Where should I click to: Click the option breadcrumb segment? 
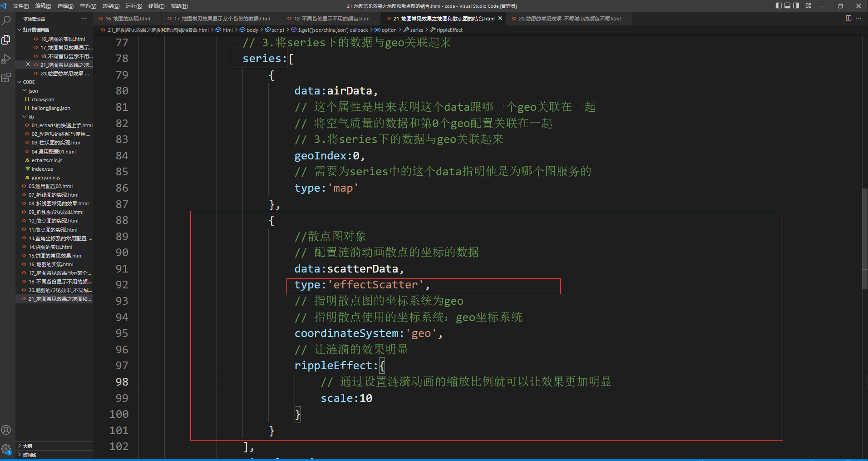click(x=389, y=30)
